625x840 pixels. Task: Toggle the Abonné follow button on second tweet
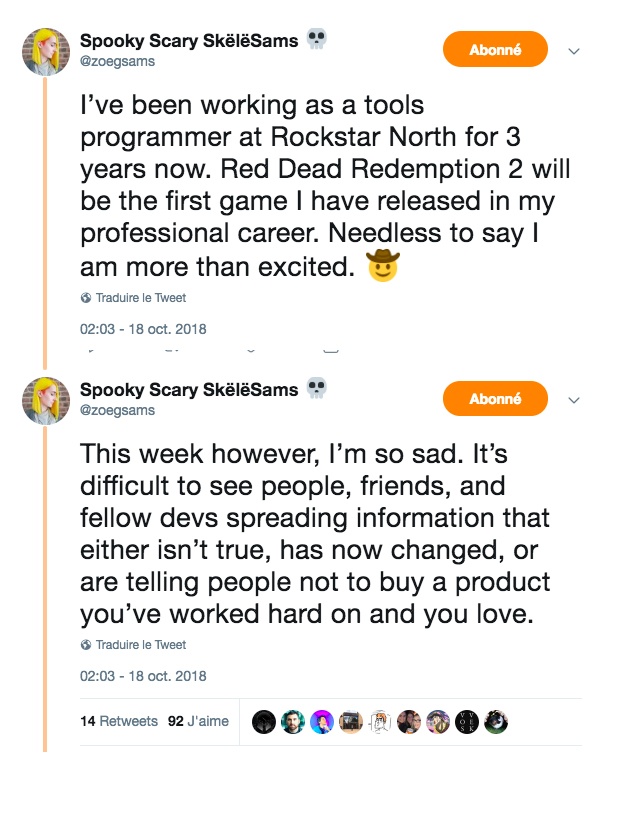click(x=495, y=399)
